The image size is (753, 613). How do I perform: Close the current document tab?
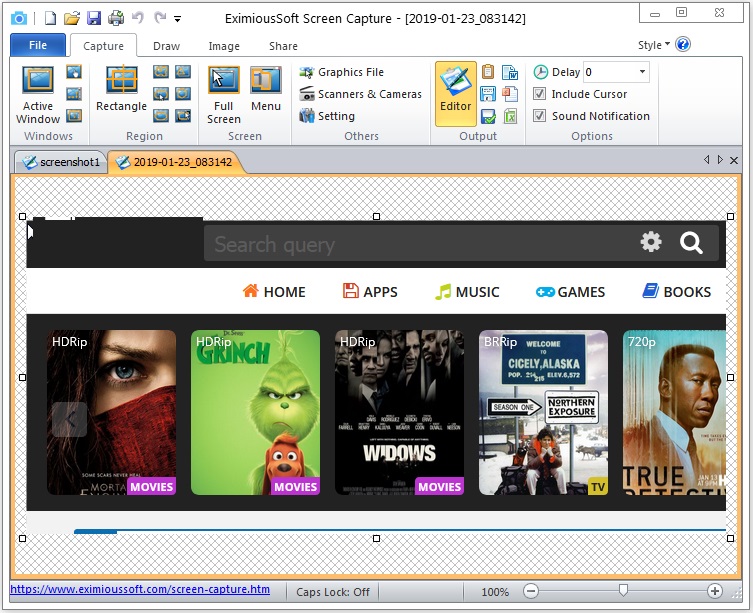(x=734, y=160)
